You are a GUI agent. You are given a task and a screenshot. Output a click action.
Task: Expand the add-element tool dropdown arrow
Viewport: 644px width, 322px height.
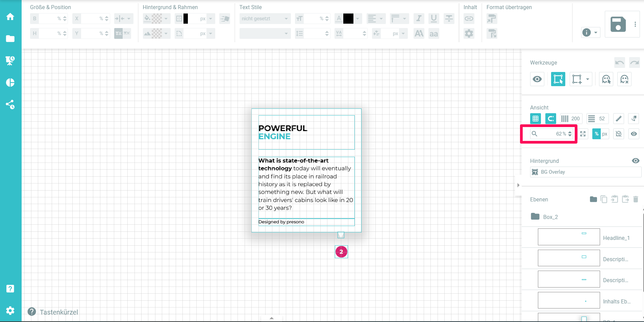(588, 79)
